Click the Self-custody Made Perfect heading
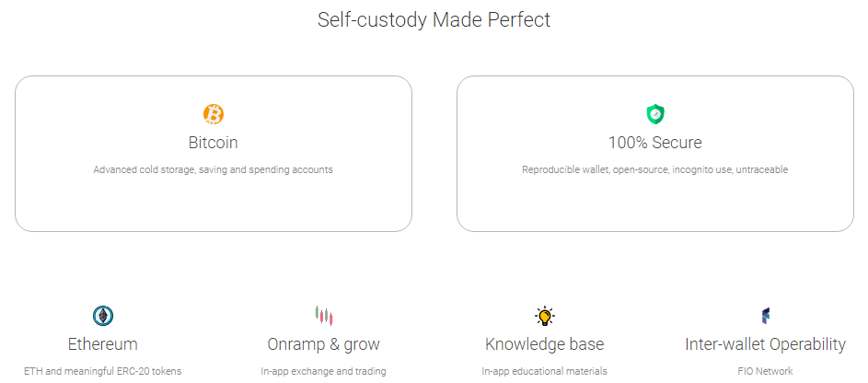Viewport: 868px width, 383px height. [x=434, y=19]
